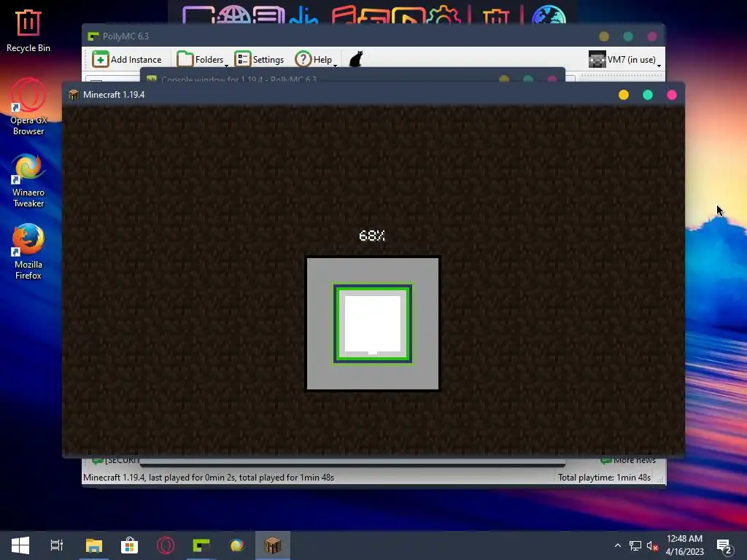Click the network icon in system tray

coord(635,545)
